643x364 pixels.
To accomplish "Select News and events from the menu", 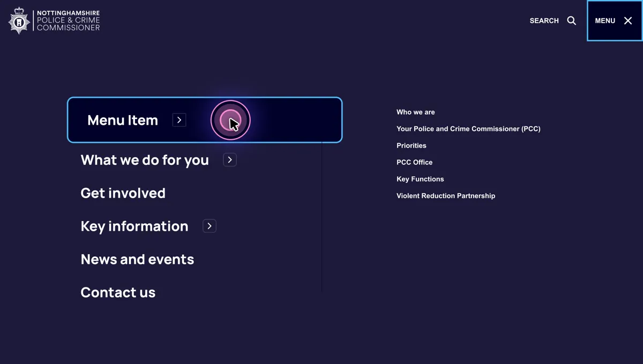I will coord(137,259).
